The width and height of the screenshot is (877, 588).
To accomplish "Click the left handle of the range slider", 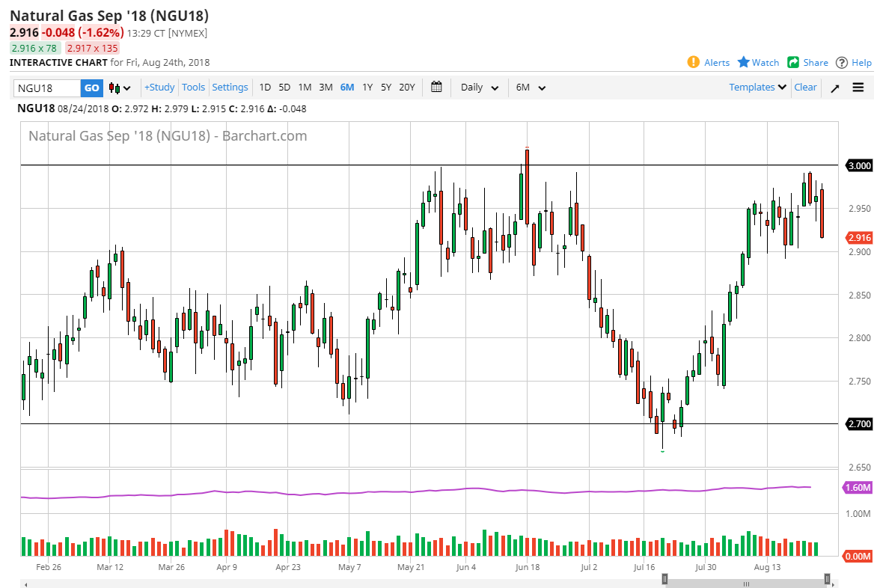I will point(664,578).
